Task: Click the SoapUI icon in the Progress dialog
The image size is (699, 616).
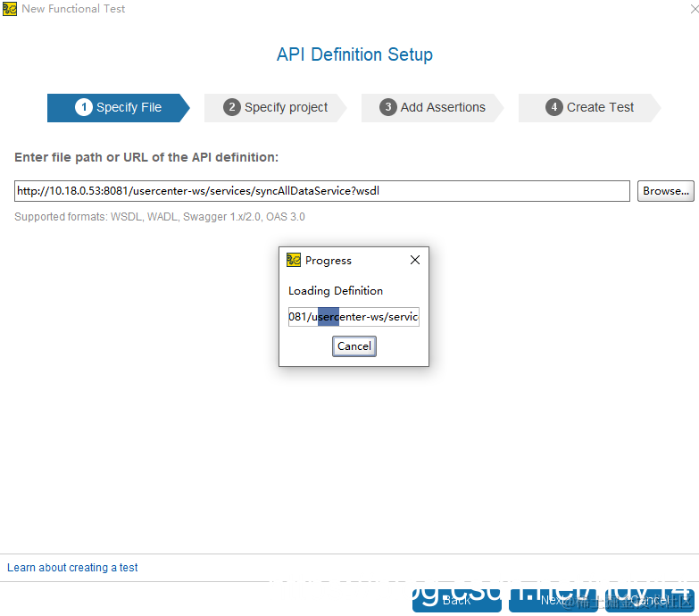Action: [x=294, y=260]
